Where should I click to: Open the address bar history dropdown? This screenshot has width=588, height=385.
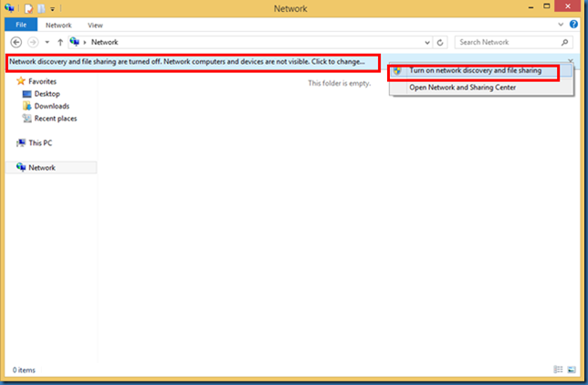[x=427, y=42]
